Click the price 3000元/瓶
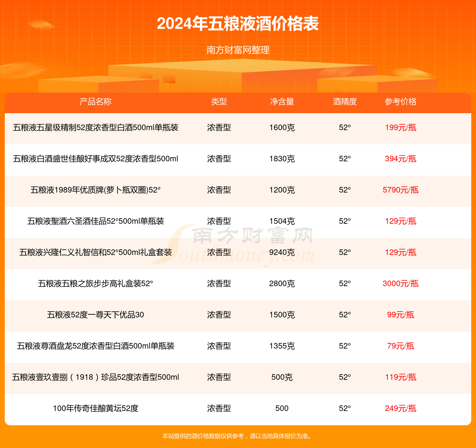 (x=401, y=284)
